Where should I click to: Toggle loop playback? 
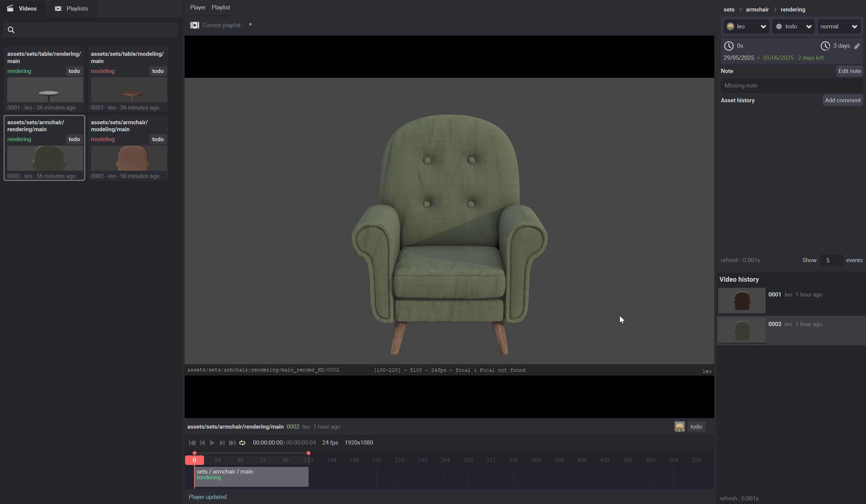pos(242,443)
